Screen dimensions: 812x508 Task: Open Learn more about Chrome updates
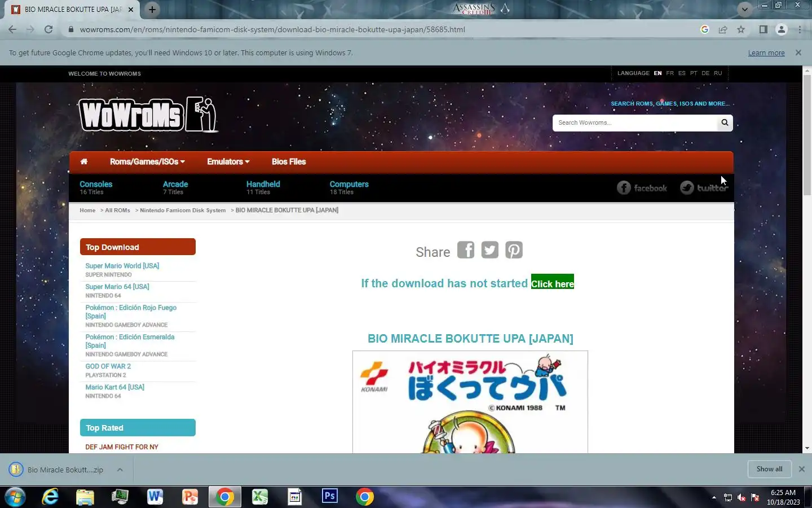766,53
